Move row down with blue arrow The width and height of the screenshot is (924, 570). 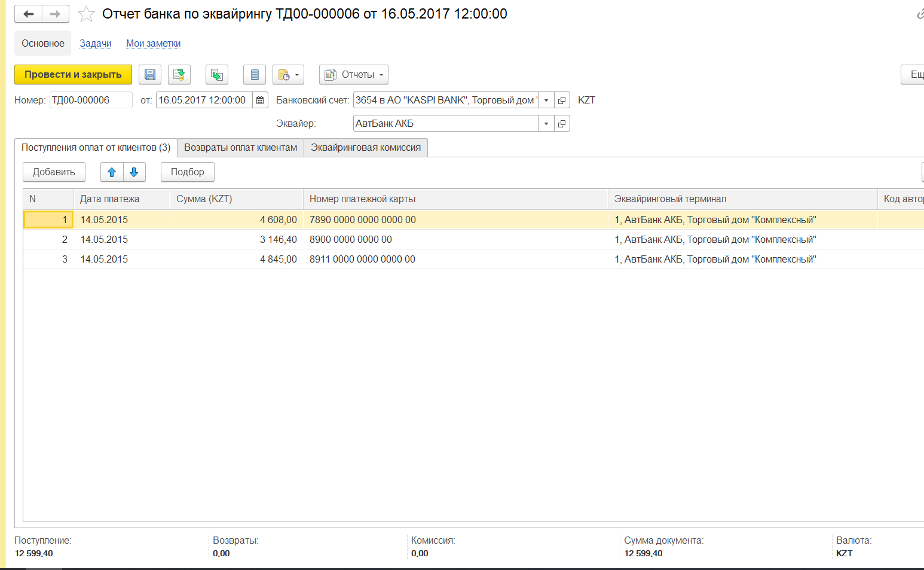click(x=134, y=172)
